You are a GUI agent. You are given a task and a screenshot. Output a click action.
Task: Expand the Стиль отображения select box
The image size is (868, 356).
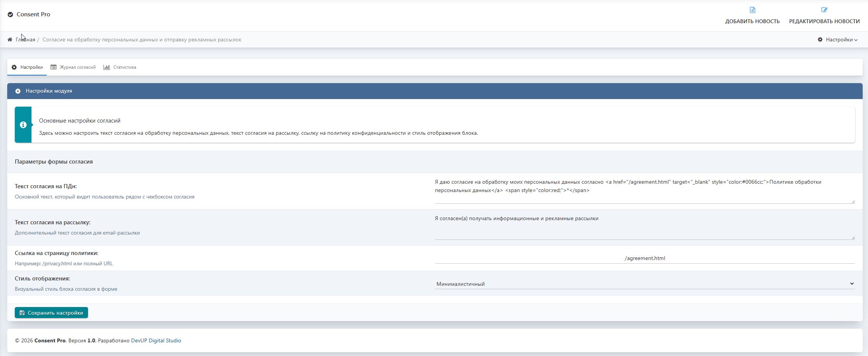[644, 284]
